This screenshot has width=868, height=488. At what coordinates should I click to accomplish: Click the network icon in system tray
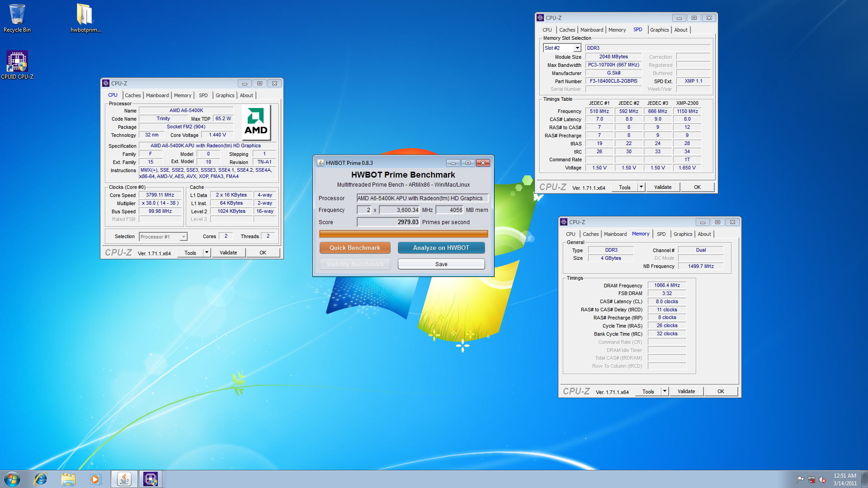(x=811, y=479)
